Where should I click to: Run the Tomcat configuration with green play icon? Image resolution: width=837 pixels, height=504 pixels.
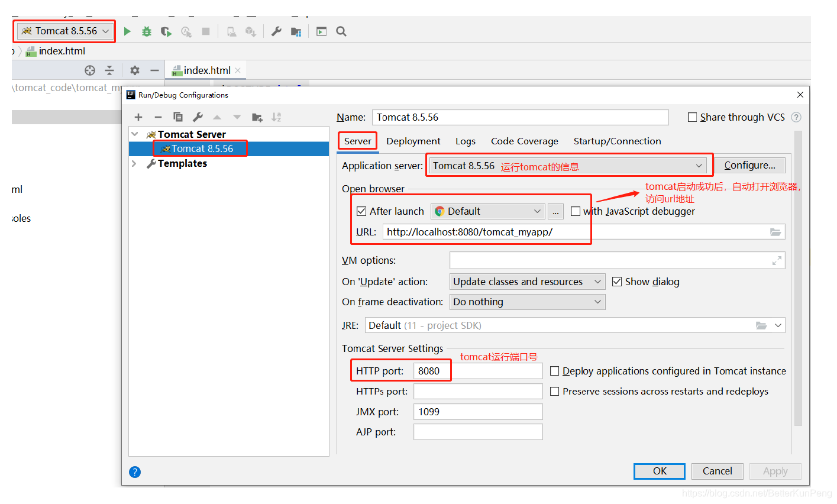pyautogui.click(x=127, y=31)
